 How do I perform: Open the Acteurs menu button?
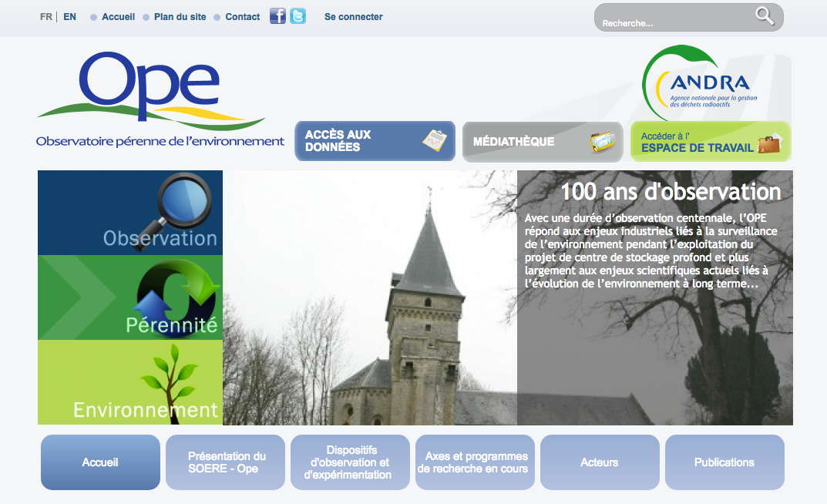click(x=600, y=462)
